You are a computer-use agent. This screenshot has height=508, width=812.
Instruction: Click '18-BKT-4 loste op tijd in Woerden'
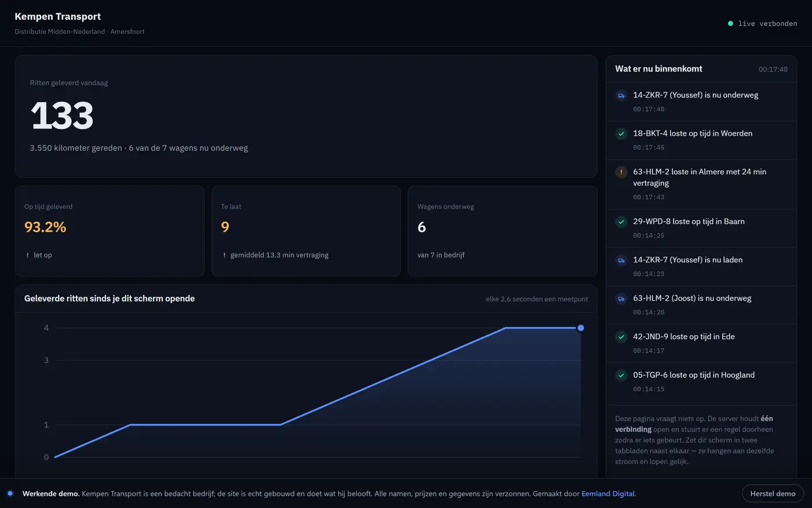(x=693, y=134)
